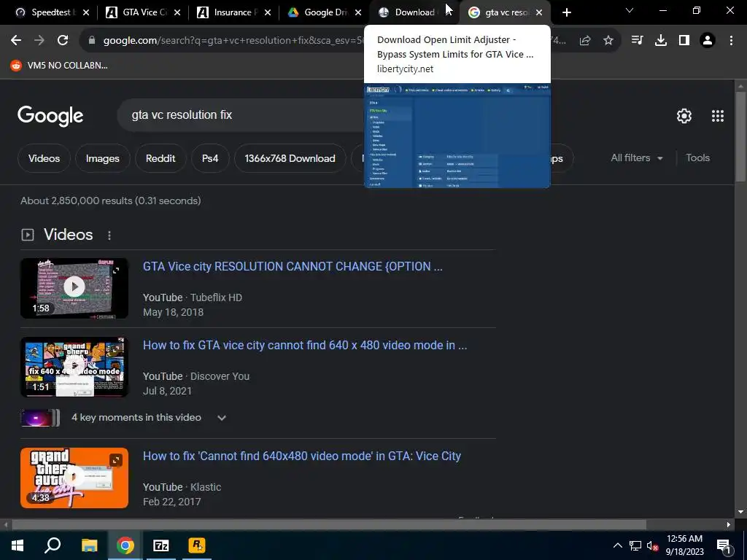Close the Insurance tab
The image size is (747, 560).
268,12
